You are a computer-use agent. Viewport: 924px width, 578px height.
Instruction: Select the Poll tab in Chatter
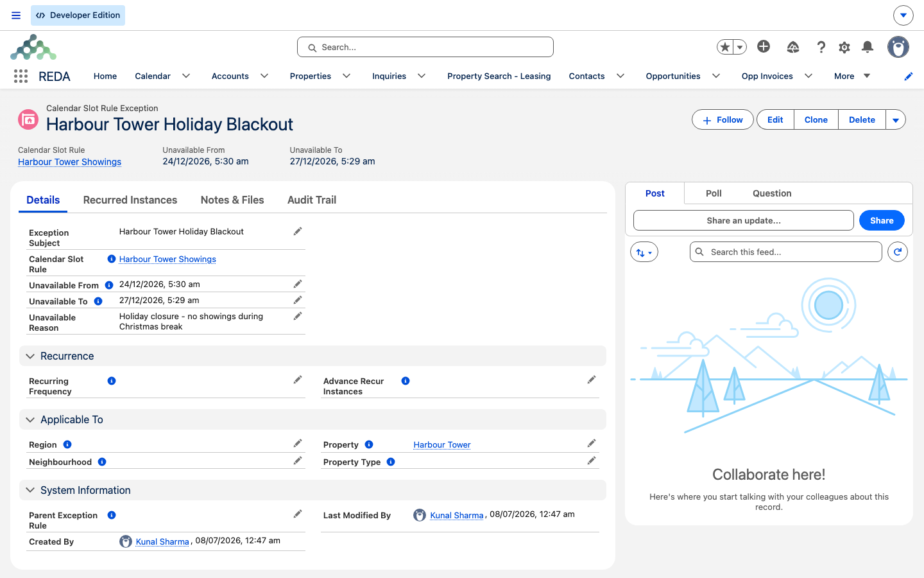[x=714, y=193]
